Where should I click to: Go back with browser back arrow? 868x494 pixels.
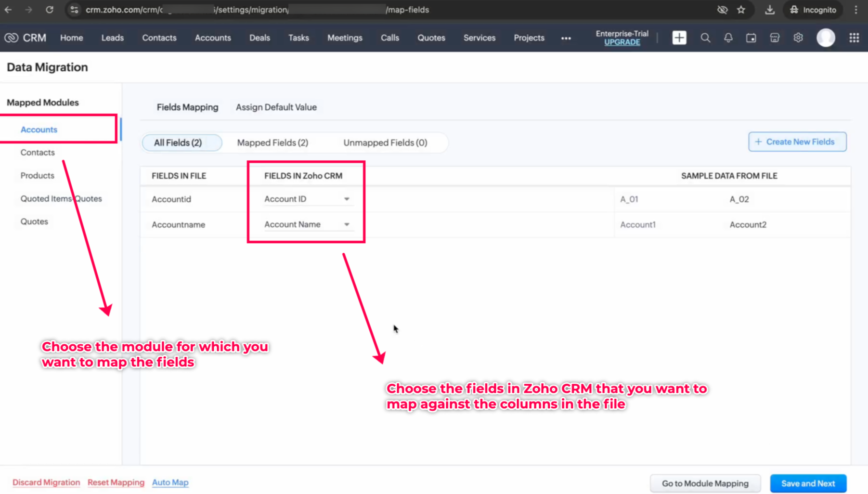[x=8, y=10]
